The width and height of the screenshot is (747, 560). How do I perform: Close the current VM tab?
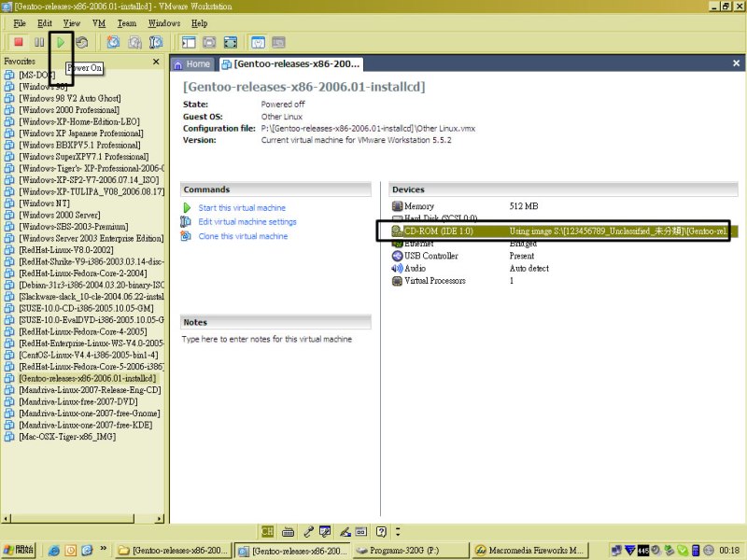pos(736,63)
